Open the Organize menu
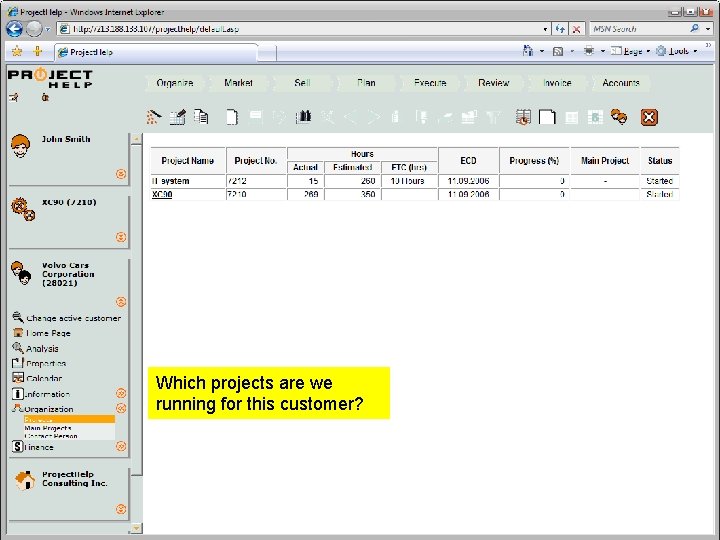The height and width of the screenshot is (540, 720). [x=174, y=83]
